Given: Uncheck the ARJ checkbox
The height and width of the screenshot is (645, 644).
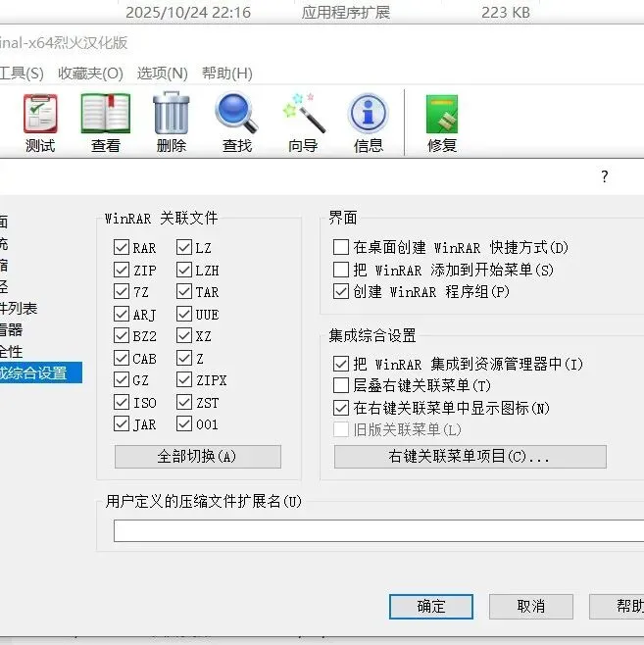Looking at the screenshot, I should point(122,314).
